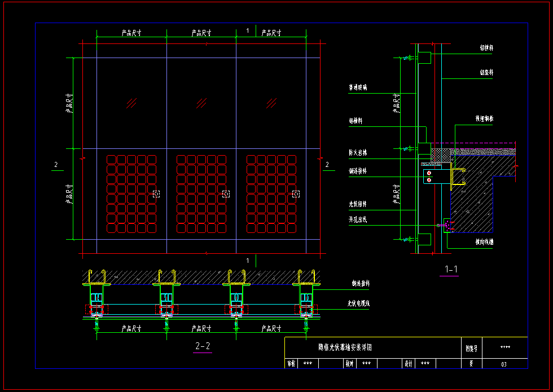
Task: Select the 铝竖料 annotation label
Action: click(x=486, y=73)
